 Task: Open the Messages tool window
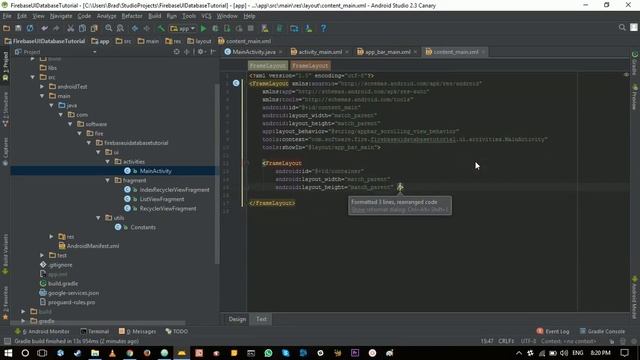(138, 331)
